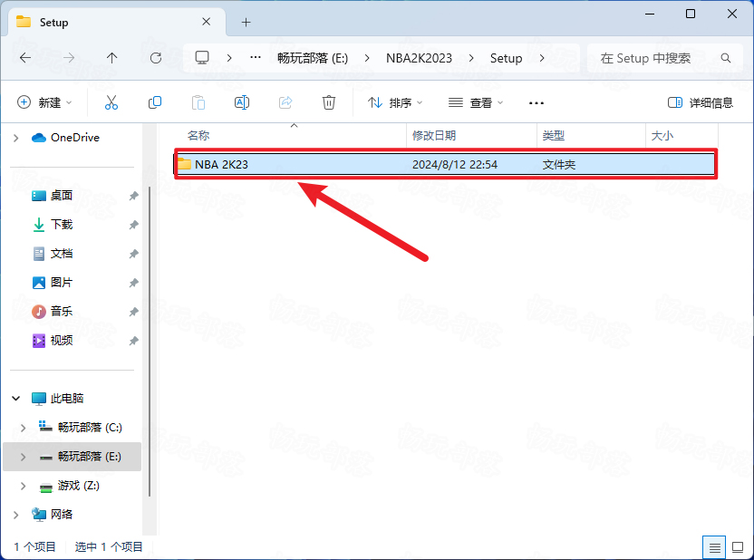Sort by the 类型 column header
The image size is (754, 560).
coord(591,136)
